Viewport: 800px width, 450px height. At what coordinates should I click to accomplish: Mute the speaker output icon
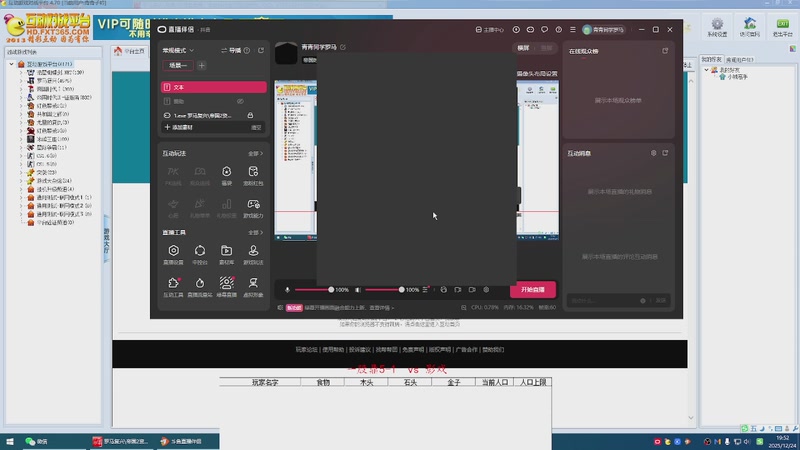358,290
